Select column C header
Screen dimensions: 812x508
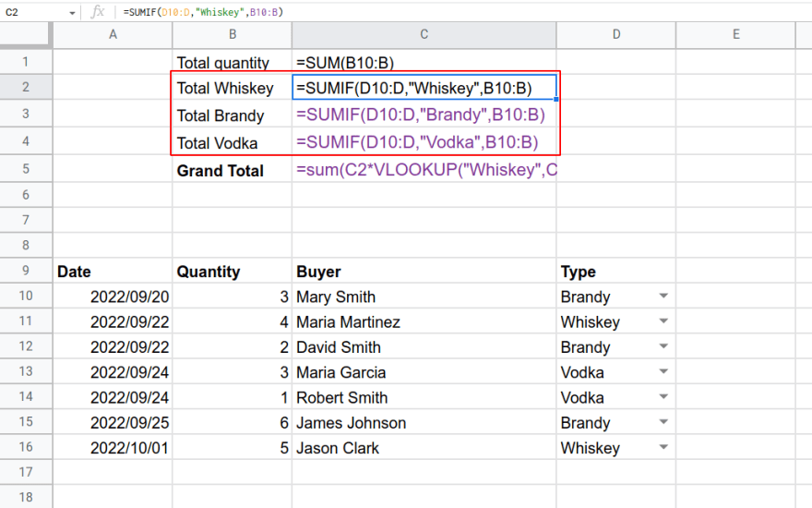(x=424, y=35)
